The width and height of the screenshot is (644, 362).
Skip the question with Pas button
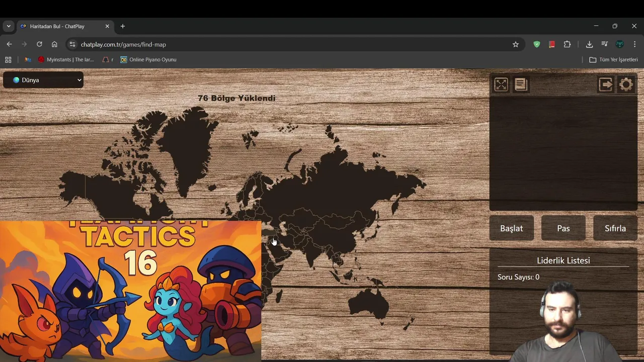point(563,228)
